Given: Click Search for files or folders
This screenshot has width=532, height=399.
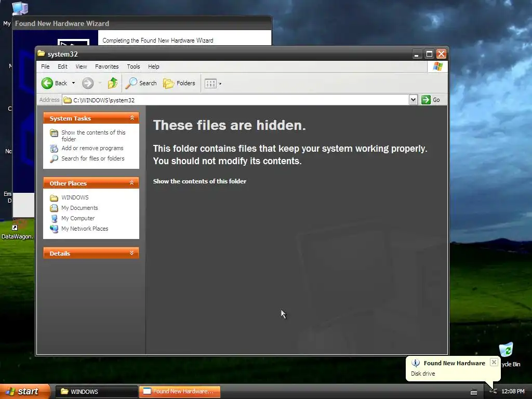Looking at the screenshot, I should (x=92, y=158).
